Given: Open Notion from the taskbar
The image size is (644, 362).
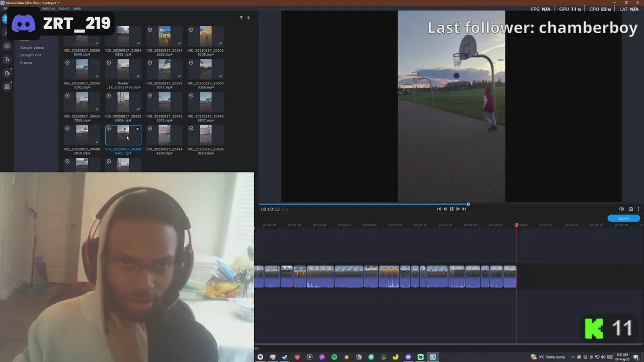Looking at the screenshot, I should (359, 357).
